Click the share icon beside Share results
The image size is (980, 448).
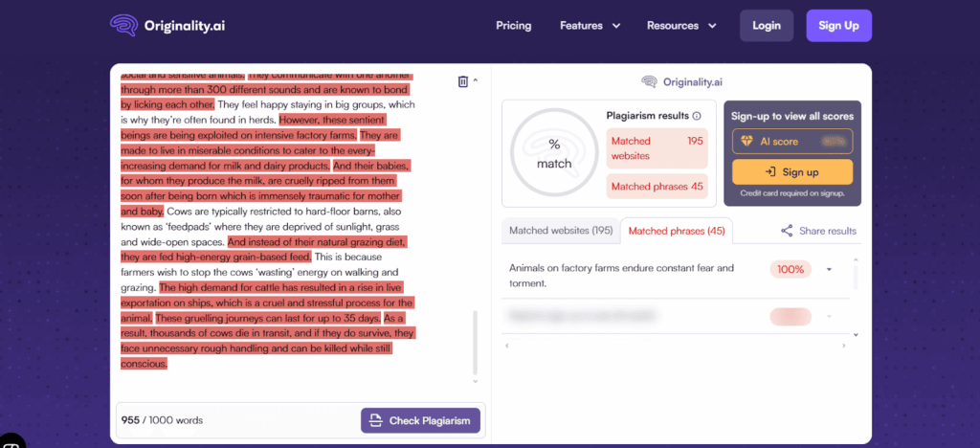pyautogui.click(x=787, y=232)
